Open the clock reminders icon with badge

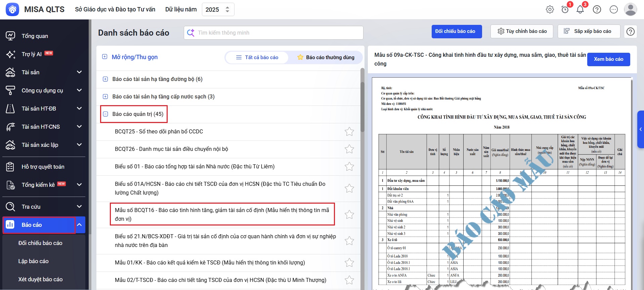[565, 9]
